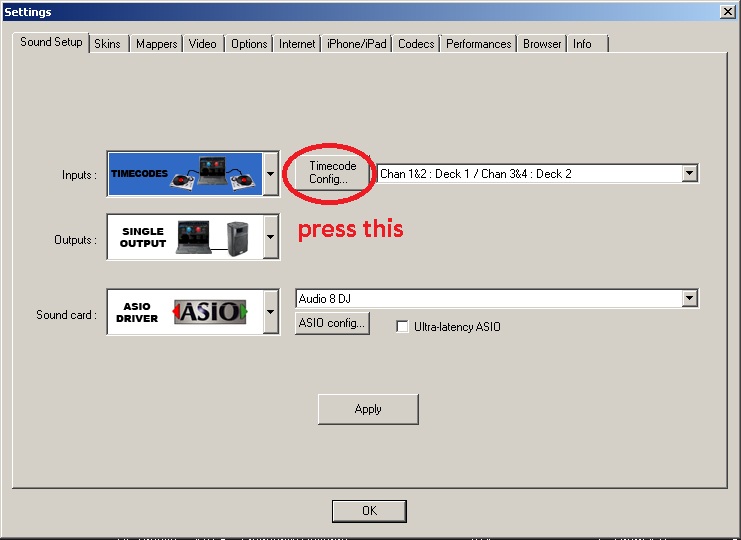
Task: Confirm settings with the OK button
Action: pos(369,511)
